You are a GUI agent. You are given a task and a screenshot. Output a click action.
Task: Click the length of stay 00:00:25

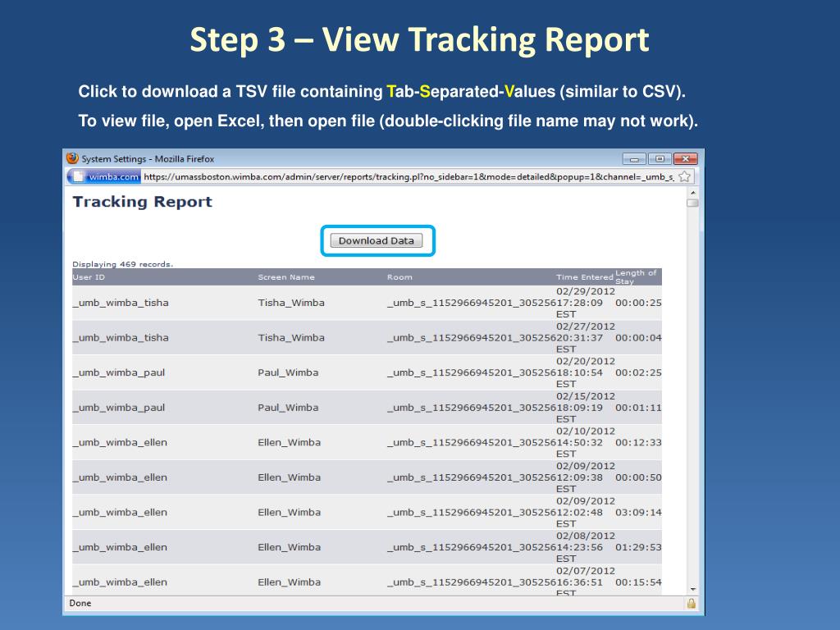pyautogui.click(x=638, y=303)
